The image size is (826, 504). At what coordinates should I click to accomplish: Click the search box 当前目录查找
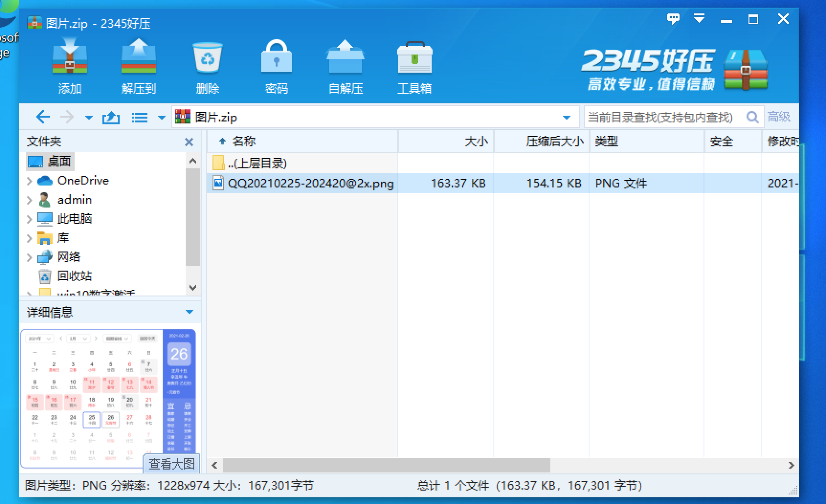pos(660,117)
